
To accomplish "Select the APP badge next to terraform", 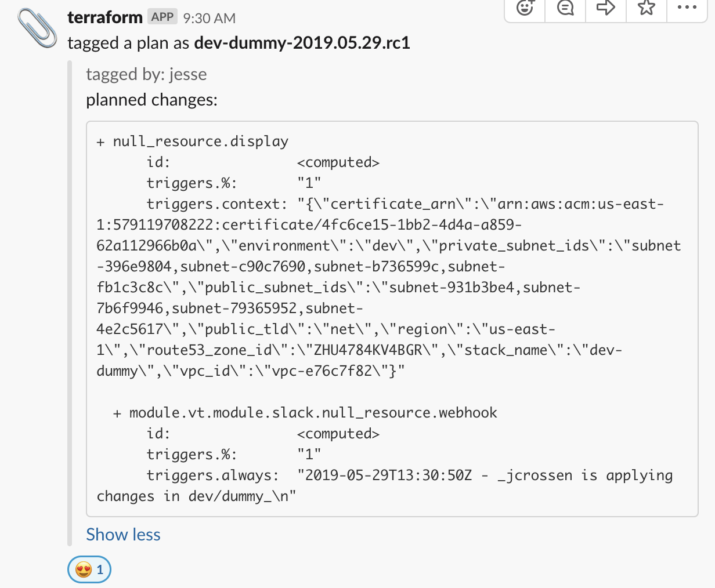I will [x=162, y=17].
